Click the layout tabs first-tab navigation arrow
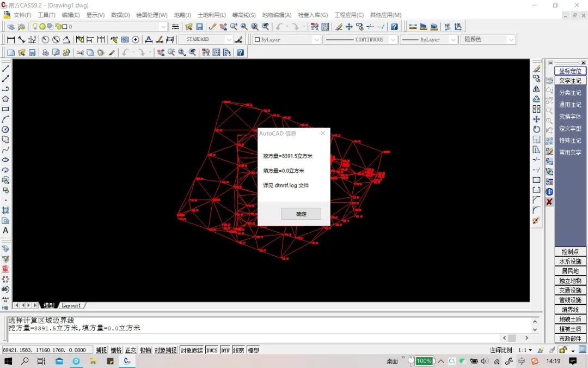This screenshot has height=368, width=588. click(x=16, y=305)
